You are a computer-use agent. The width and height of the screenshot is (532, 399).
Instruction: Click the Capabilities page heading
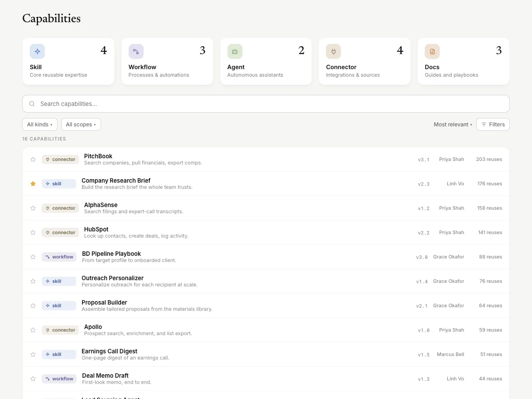(51, 19)
